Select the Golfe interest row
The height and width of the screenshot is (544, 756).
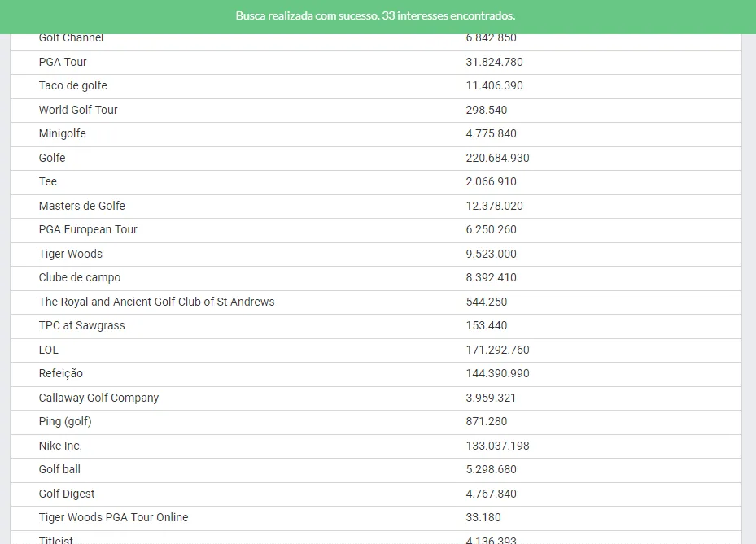(52, 158)
